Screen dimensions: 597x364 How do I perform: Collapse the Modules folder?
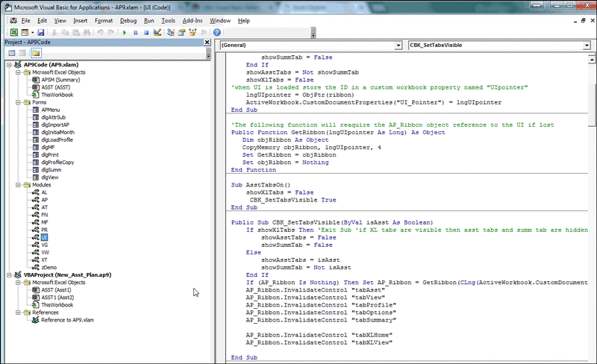pos(18,185)
